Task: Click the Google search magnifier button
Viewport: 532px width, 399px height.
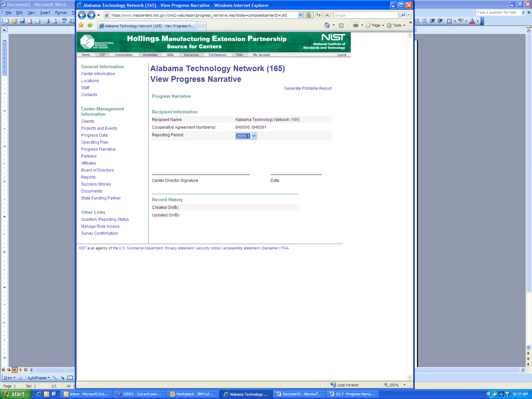Action: (x=403, y=15)
